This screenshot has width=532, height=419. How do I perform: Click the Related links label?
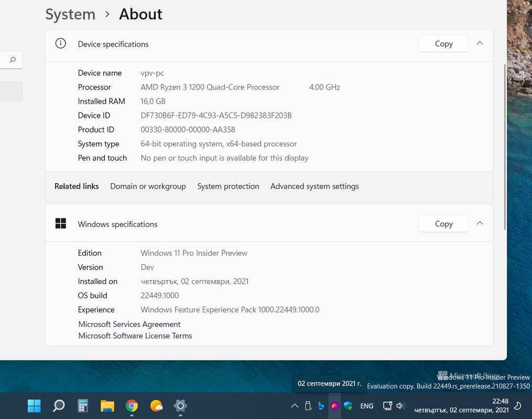click(x=77, y=186)
